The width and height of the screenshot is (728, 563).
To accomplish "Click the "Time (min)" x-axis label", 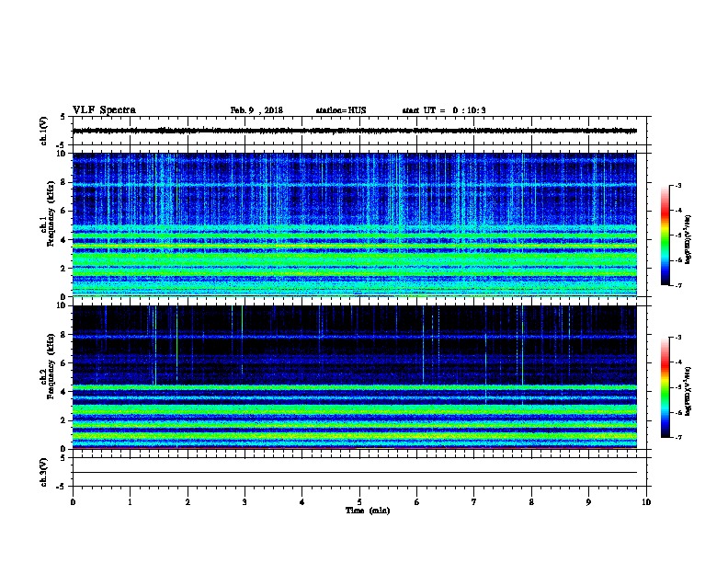I will click(368, 511).
